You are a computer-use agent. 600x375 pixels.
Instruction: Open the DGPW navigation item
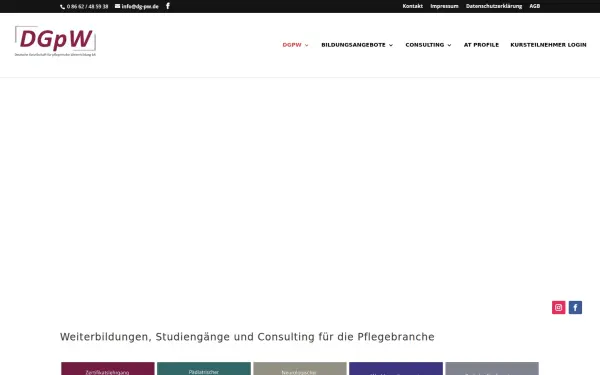point(292,45)
